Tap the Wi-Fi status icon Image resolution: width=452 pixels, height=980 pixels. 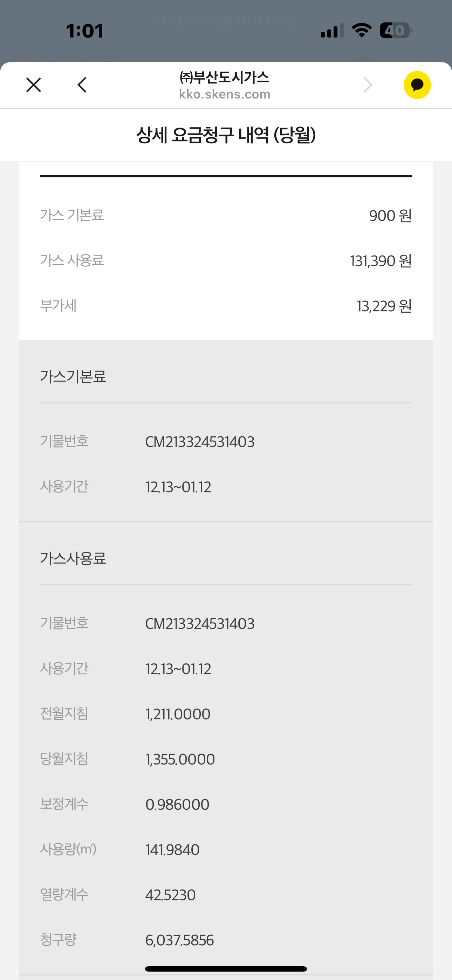click(x=362, y=30)
